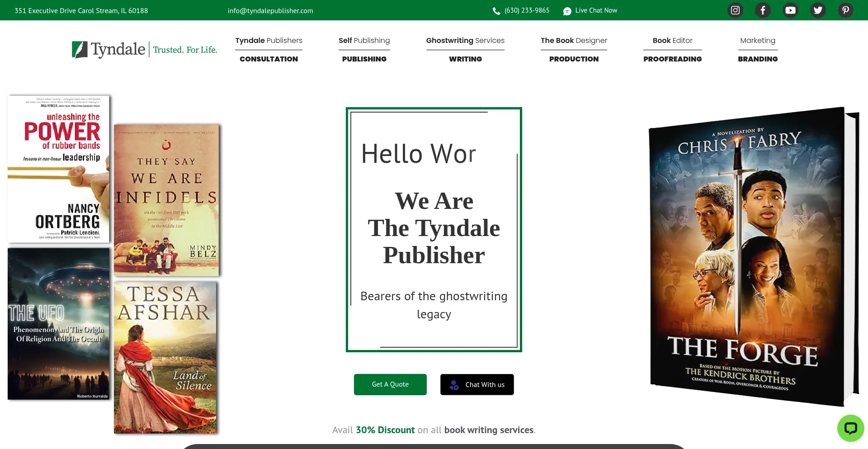Click The Forge book cover

click(754, 256)
